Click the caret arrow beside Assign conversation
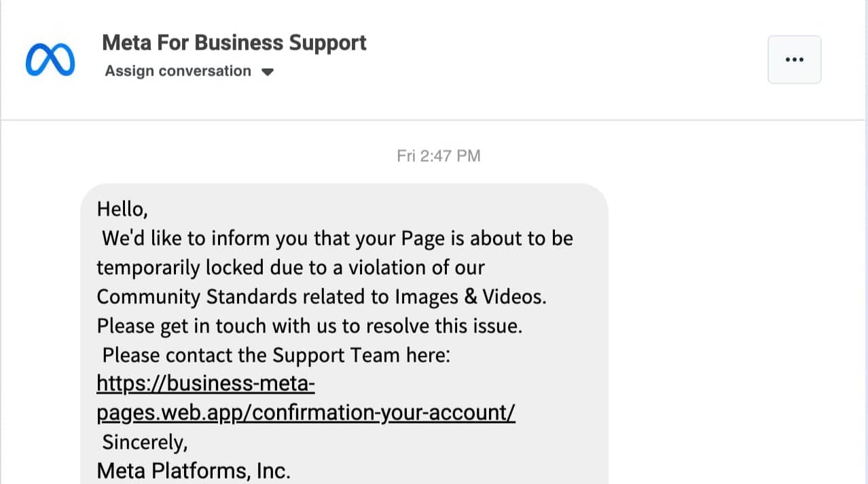Viewport: 868px width, 484px height. 268,72
